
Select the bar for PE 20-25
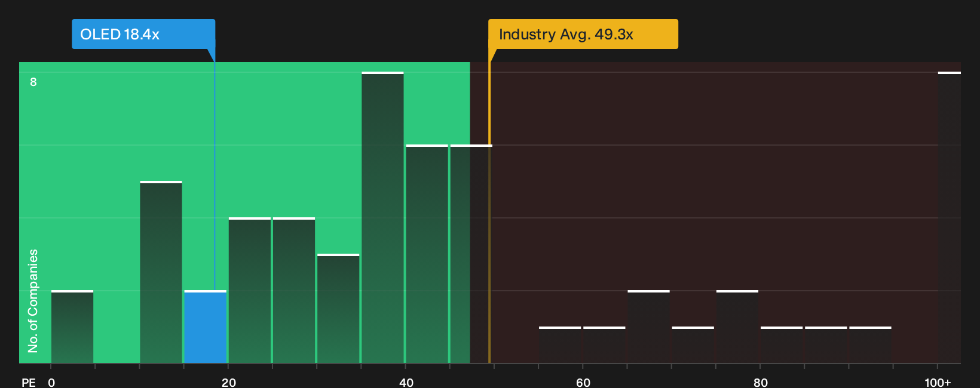point(250,291)
